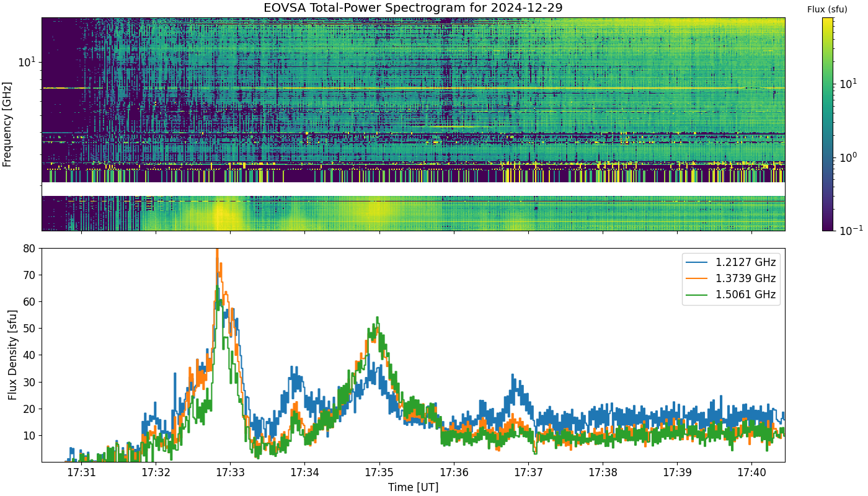The width and height of the screenshot is (868, 496).
Task: Click the 'Time [UT]' x-axis label
Action: (x=413, y=487)
